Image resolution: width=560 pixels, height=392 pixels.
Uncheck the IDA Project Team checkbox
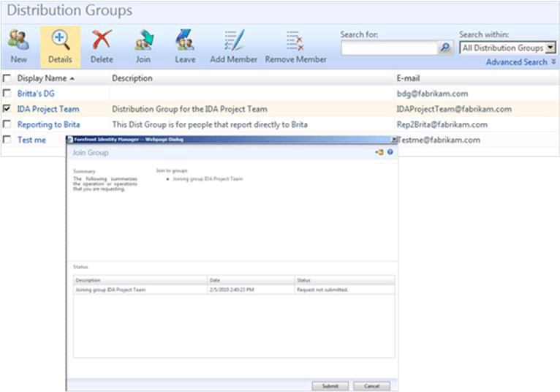click(7, 109)
